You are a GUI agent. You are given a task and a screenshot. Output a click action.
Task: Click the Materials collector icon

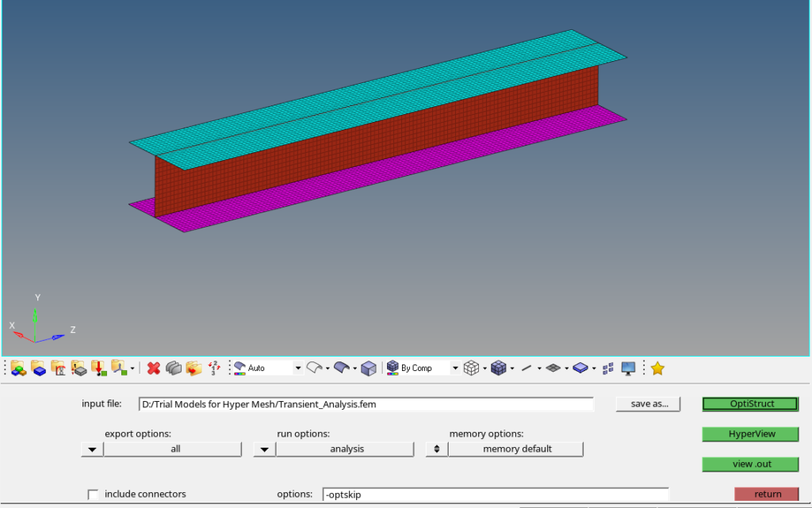click(59, 369)
